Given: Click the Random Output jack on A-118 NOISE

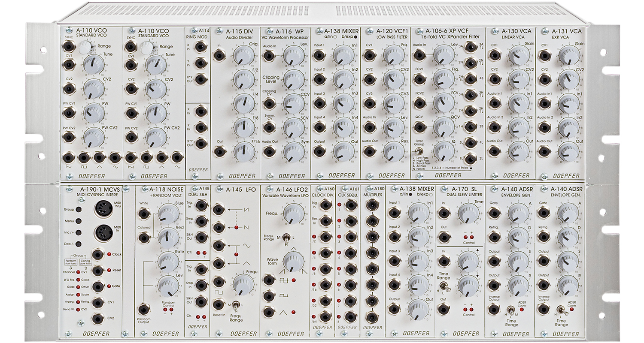Looking at the screenshot, I should [143, 309].
